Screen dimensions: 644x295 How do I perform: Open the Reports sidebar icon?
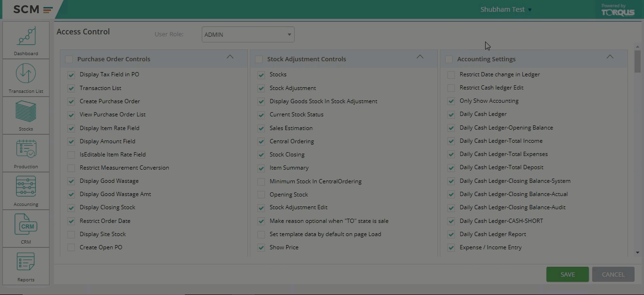click(26, 266)
